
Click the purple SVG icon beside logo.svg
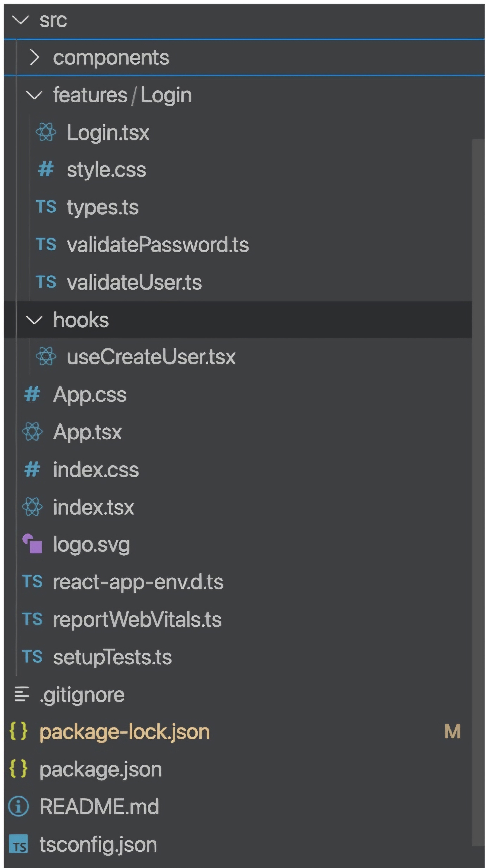[32, 544]
